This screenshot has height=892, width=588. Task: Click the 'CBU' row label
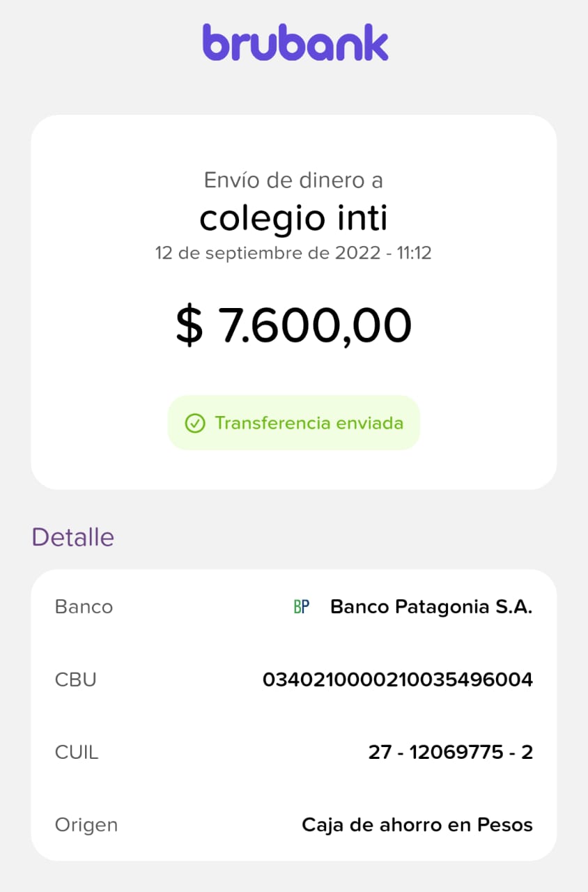point(75,679)
